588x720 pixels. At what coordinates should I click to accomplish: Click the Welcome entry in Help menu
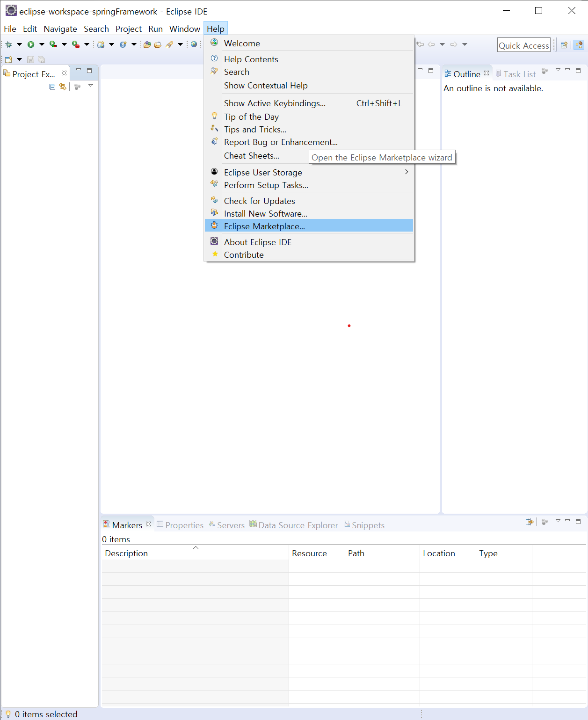point(309,43)
